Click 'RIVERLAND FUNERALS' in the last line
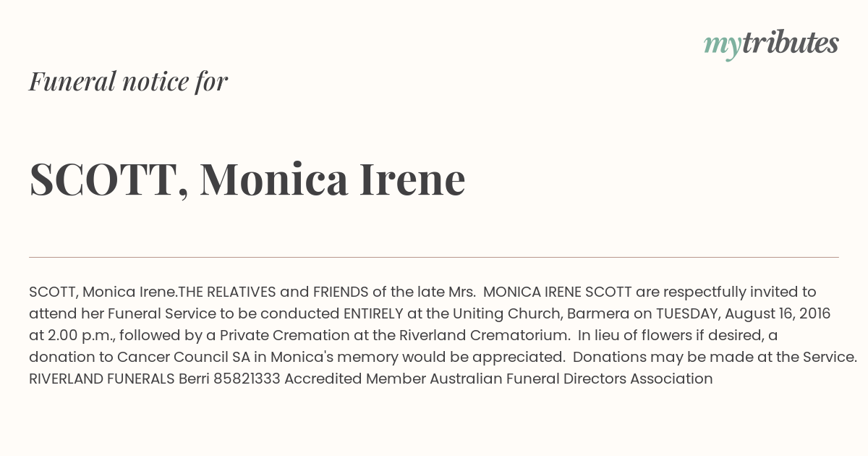 click(x=102, y=379)
